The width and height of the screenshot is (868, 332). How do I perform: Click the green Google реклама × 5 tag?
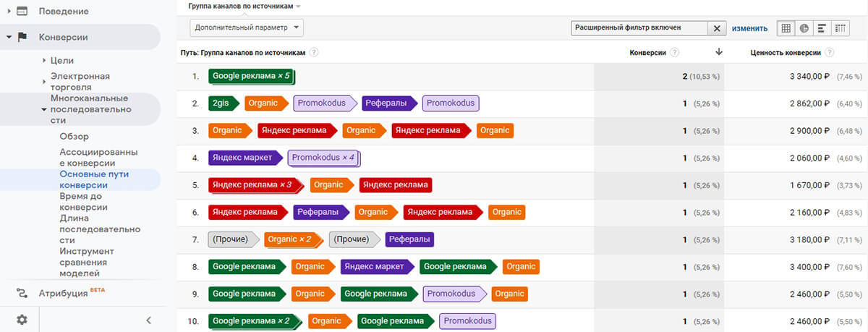point(252,76)
